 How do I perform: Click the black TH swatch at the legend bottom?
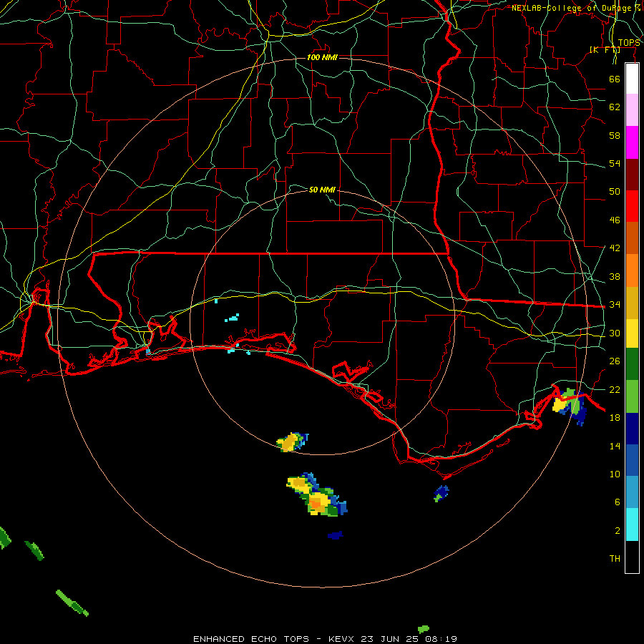click(632, 557)
